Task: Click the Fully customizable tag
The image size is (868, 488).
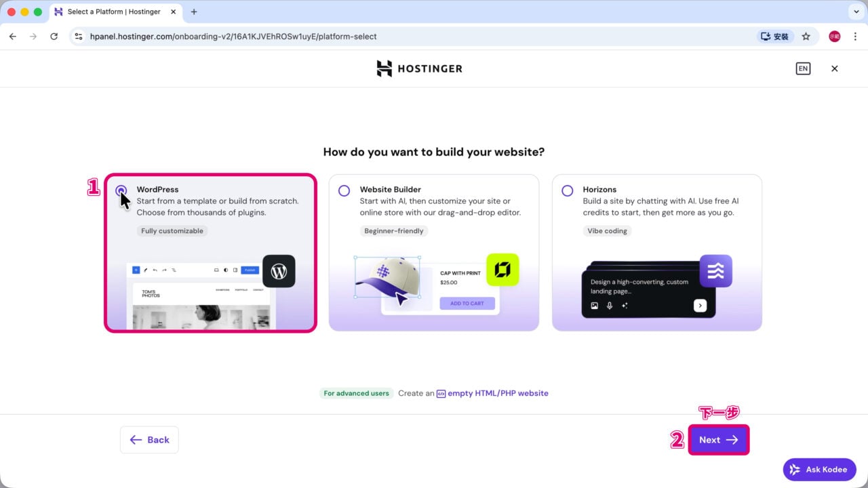Action: [172, 231]
